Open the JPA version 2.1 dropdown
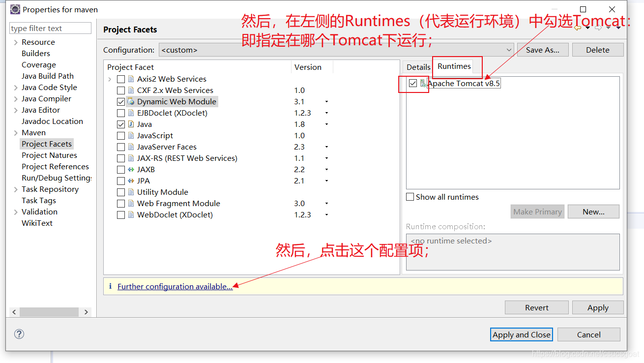 tap(326, 181)
